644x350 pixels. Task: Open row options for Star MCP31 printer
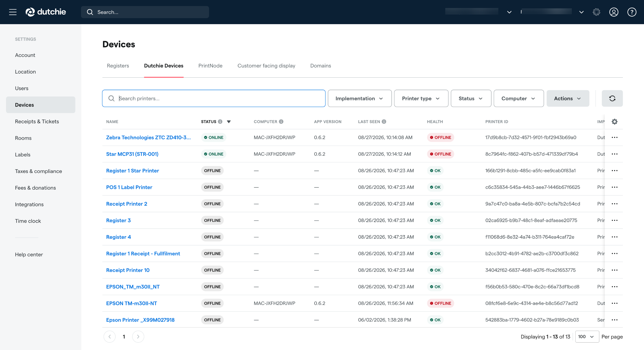pyautogui.click(x=615, y=154)
